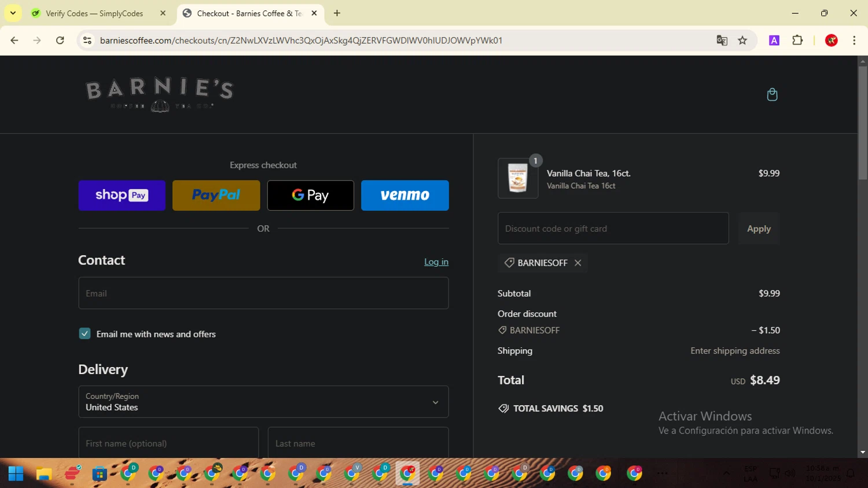
Task: Uncheck Email me with news and offers
Action: (84, 333)
